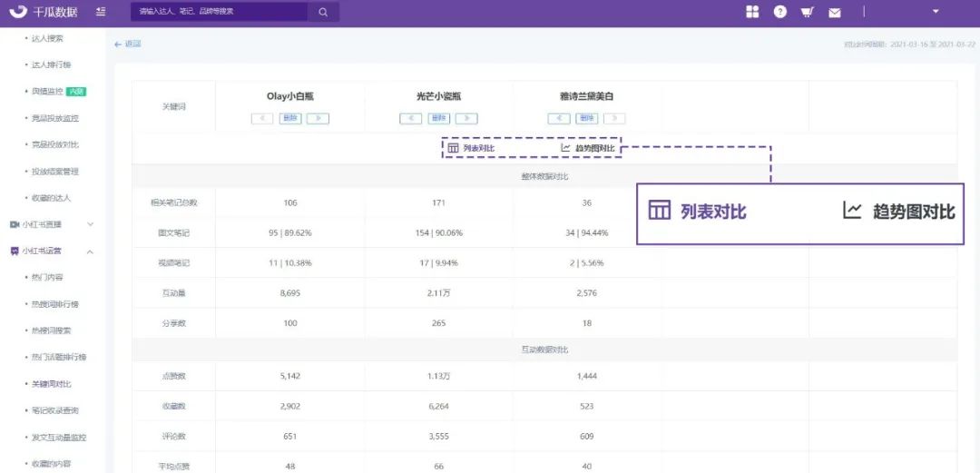Move 光芒小瓷瓶 column left

(x=411, y=118)
